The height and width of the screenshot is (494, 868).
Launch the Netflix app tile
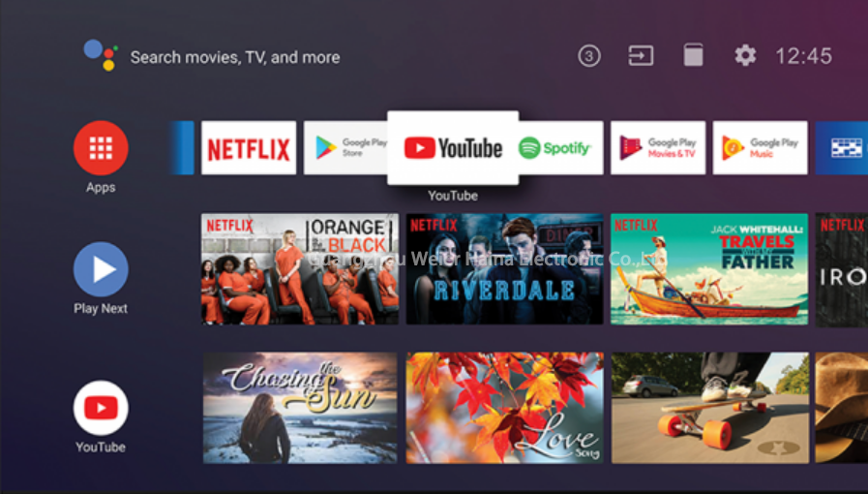coord(249,148)
